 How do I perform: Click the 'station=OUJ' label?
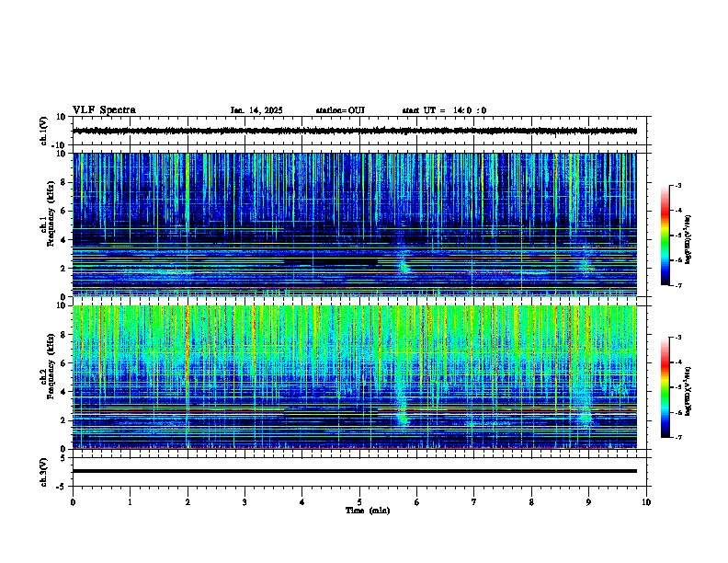340,110
